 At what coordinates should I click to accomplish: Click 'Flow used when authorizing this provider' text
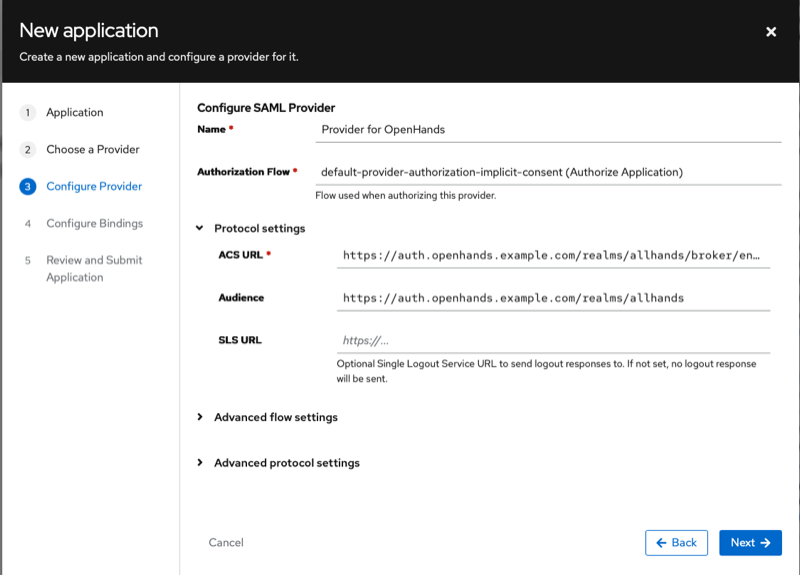pos(406,195)
